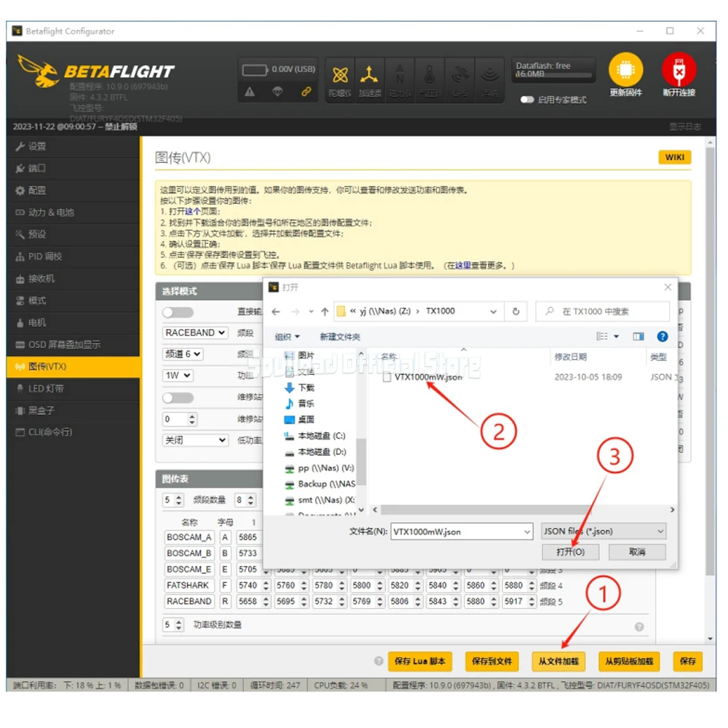Image resolution: width=728 pixels, height=728 pixels.
Task: Open the OSD tab in sidebar
Action: click(73, 344)
